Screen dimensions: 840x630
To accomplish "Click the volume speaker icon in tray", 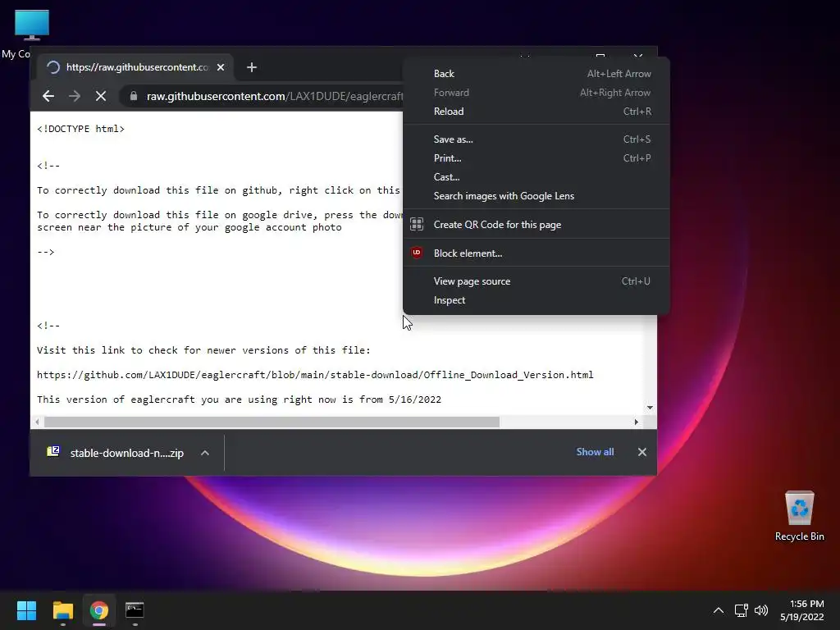I will (760, 610).
